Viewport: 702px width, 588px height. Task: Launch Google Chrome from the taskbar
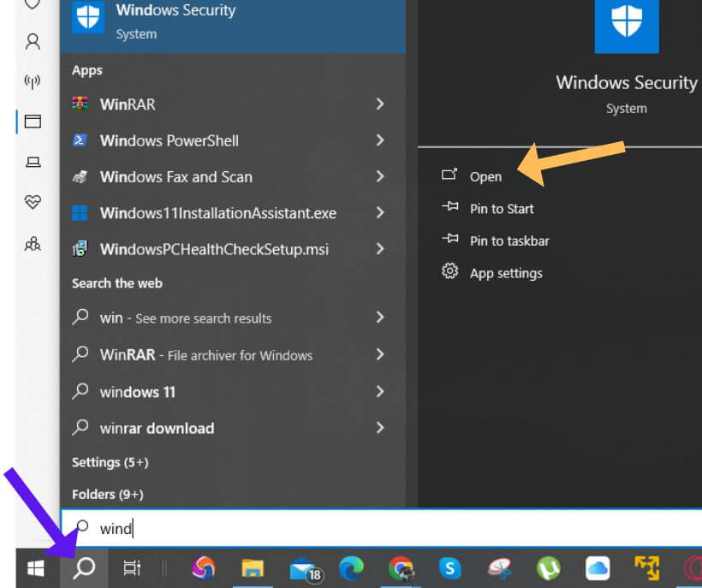pyautogui.click(x=402, y=568)
